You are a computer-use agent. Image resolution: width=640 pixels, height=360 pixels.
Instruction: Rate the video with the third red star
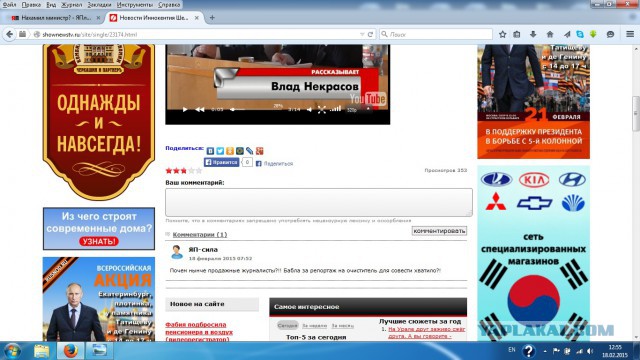pyautogui.click(x=184, y=171)
